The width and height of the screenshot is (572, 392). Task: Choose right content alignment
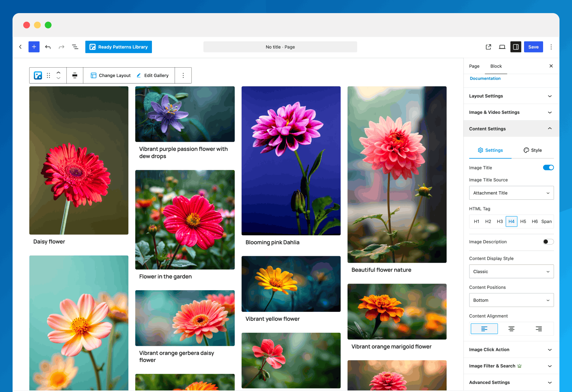[x=539, y=329]
